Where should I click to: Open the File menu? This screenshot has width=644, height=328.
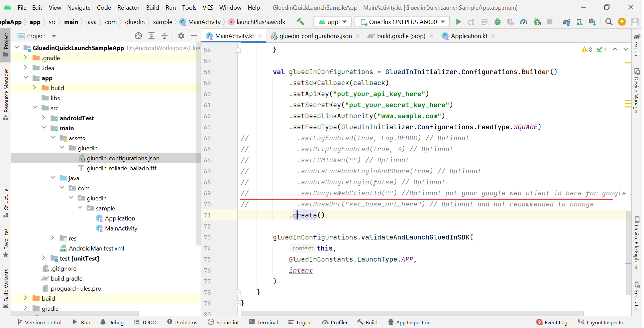click(x=22, y=7)
